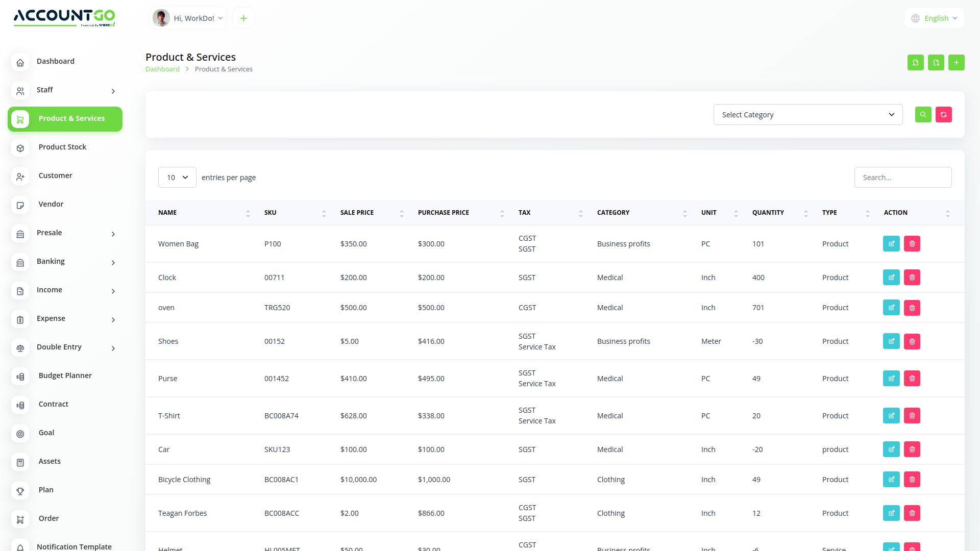Screen dimensions: 980x551
Task: Open the Vendor section
Action: pos(51,204)
